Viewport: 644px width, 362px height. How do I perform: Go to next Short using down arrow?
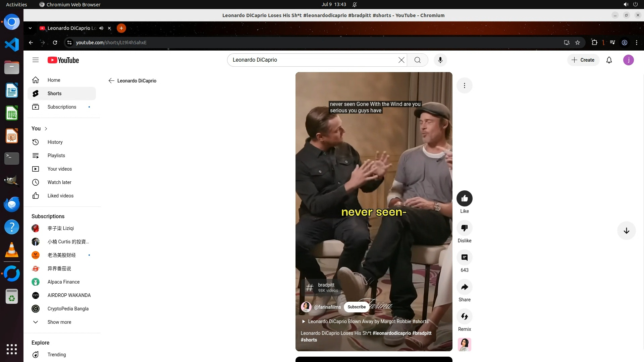coord(626,231)
